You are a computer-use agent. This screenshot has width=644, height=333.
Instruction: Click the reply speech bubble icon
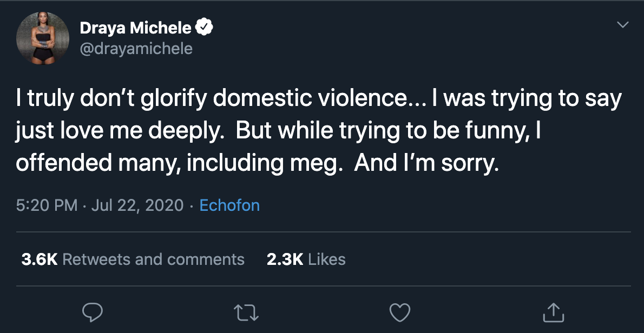tap(93, 312)
